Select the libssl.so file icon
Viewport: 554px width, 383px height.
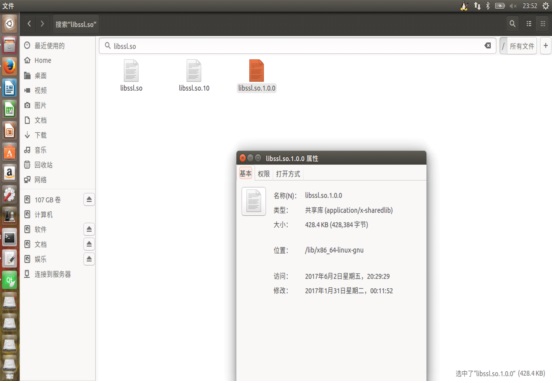point(131,70)
